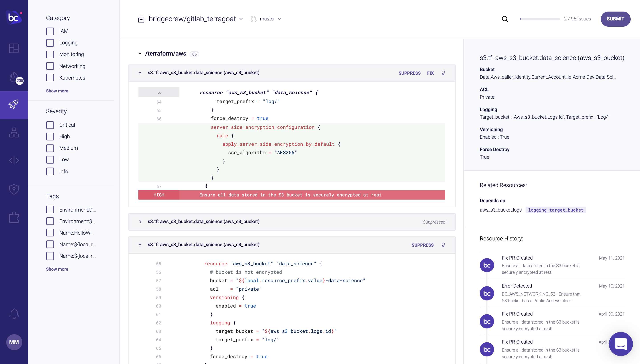Enable the IAM category checkbox

pyautogui.click(x=50, y=31)
